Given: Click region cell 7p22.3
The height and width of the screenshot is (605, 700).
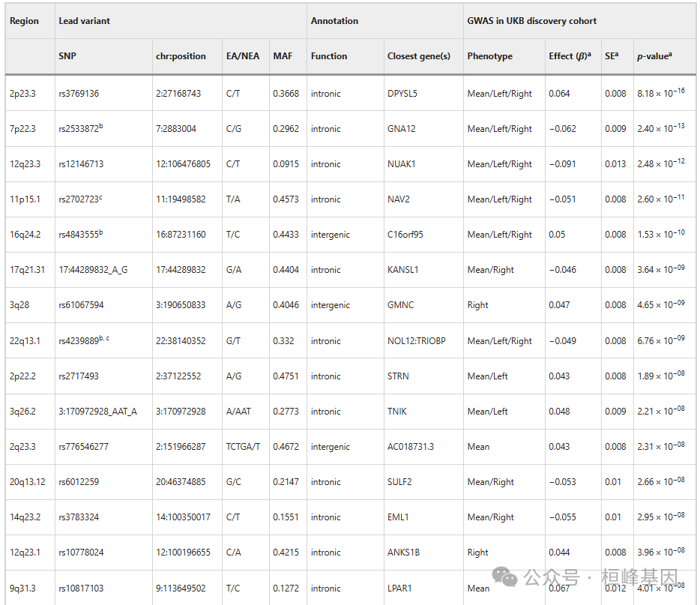Looking at the screenshot, I should pyautogui.click(x=22, y=129).
